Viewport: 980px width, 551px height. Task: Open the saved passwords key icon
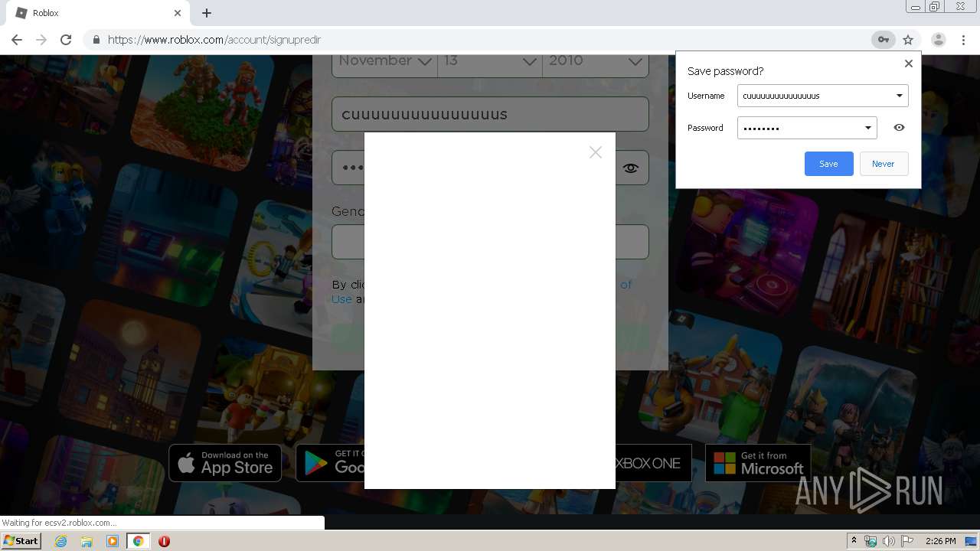(883, 40)
